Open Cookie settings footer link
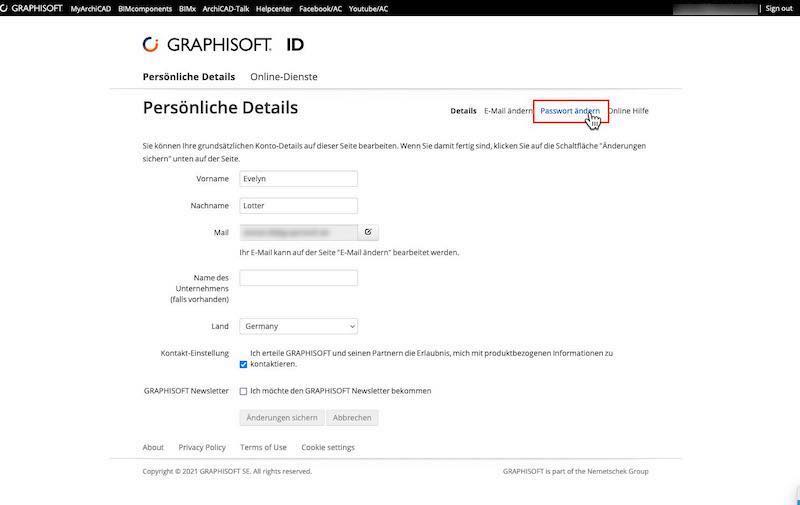This screenshot has width=800, height=505. coord(328,447)
